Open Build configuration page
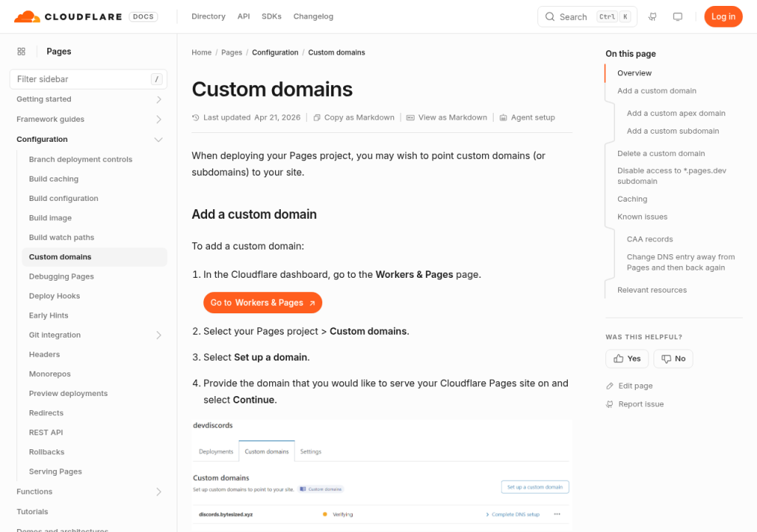The image size is (757, 532). 64,199
